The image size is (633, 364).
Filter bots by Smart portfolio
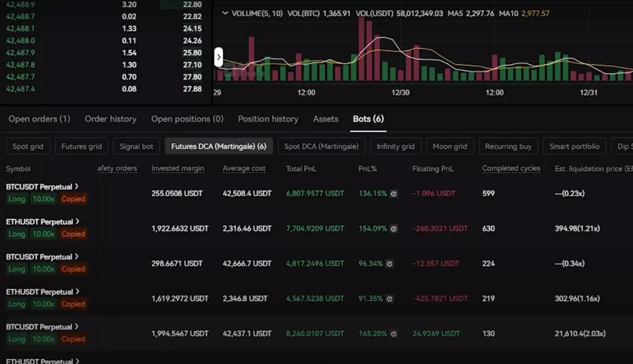click(x=574, y=146)
